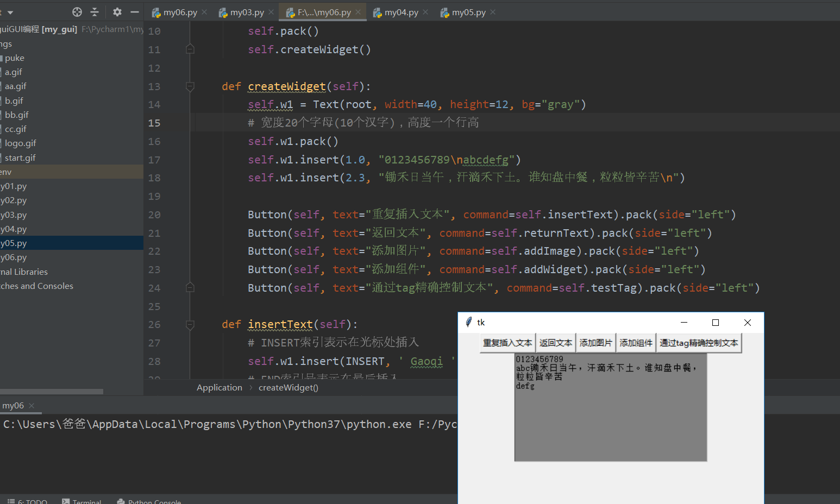Click the project panel horizontal scrollbar
840x504 pixels.
coord(52,391)
